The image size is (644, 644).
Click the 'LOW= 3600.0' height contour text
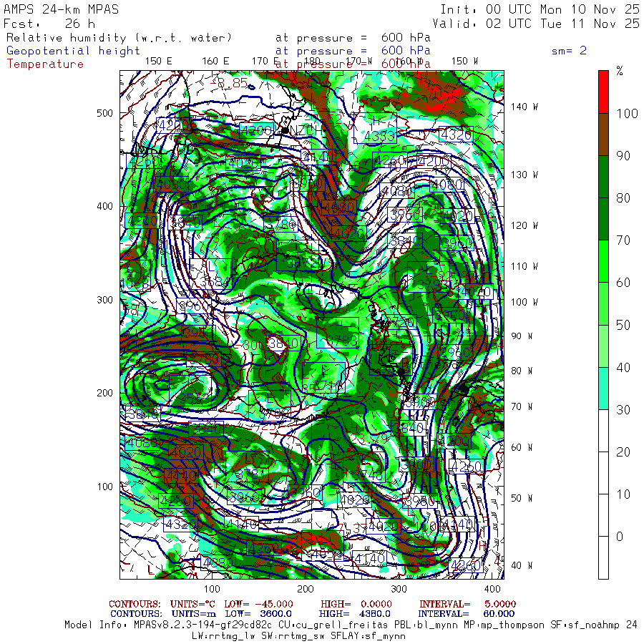258,614
